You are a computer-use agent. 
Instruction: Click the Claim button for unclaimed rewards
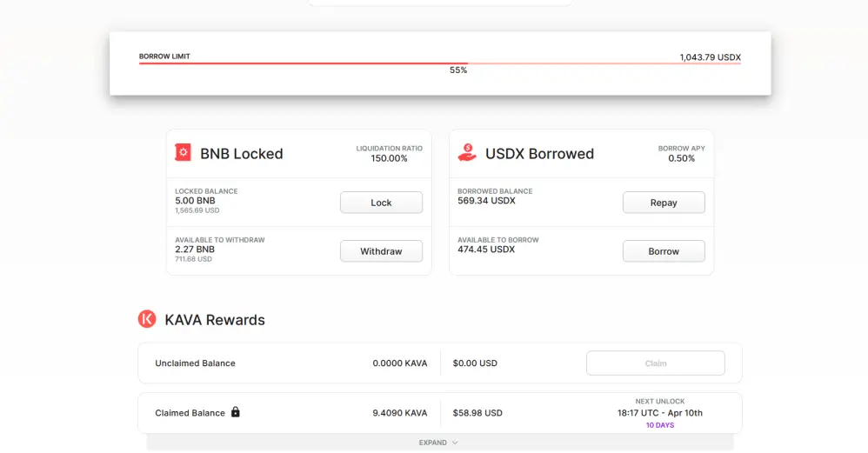pos(656,363)
